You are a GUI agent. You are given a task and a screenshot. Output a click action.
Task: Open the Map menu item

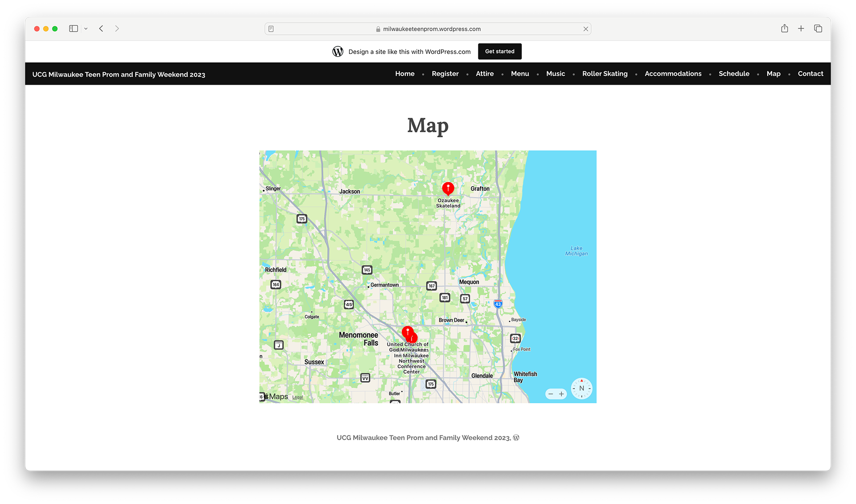click(774, 74)
